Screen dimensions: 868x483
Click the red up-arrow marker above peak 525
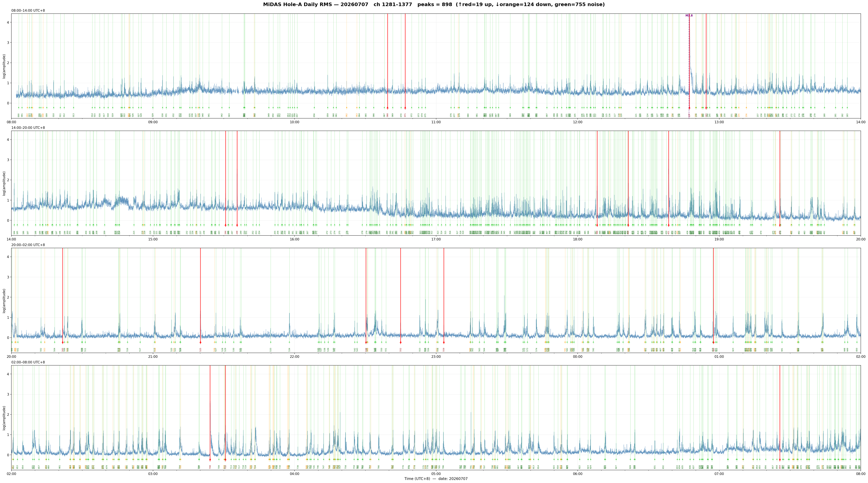200,342
